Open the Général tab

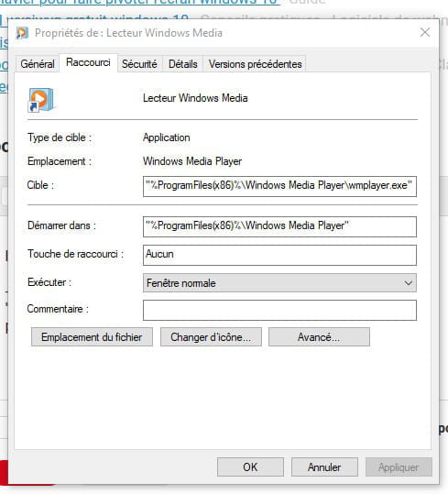pyautogui.click(x=38, y=64)
